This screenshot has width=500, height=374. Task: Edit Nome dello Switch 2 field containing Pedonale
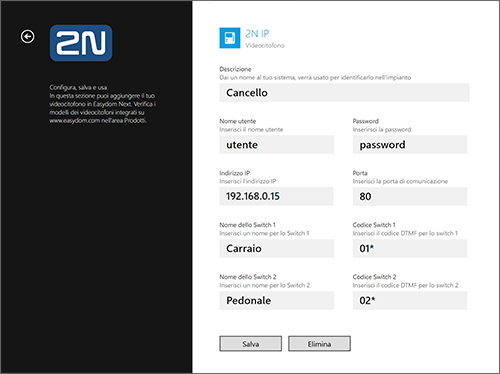click(277, 300)
